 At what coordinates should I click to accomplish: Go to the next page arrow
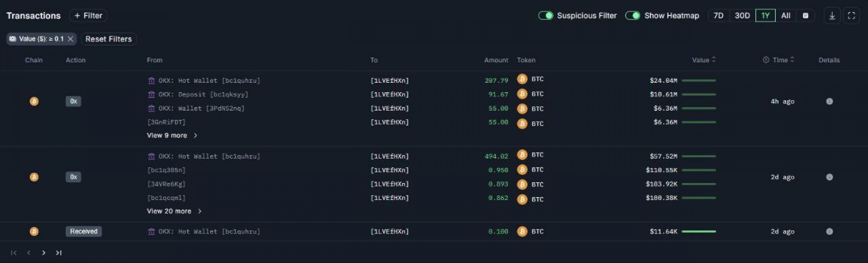point(43,253)
